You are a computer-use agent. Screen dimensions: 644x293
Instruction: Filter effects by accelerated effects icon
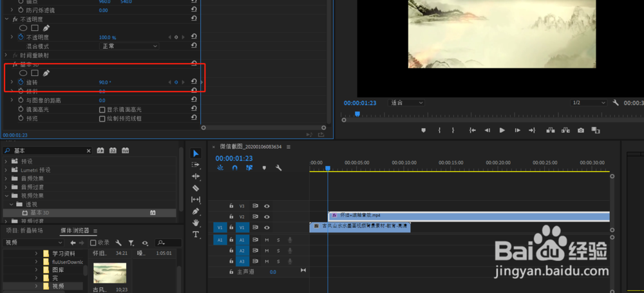100,151
